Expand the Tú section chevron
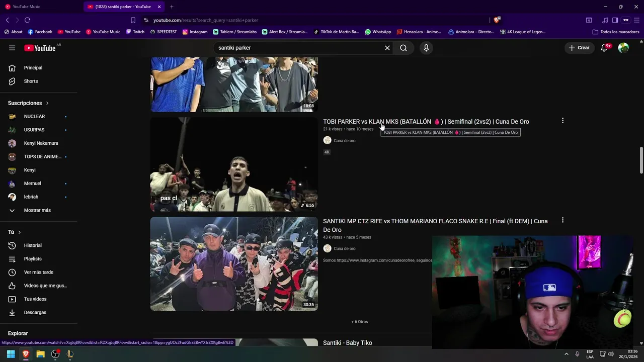 pos(20,232)
